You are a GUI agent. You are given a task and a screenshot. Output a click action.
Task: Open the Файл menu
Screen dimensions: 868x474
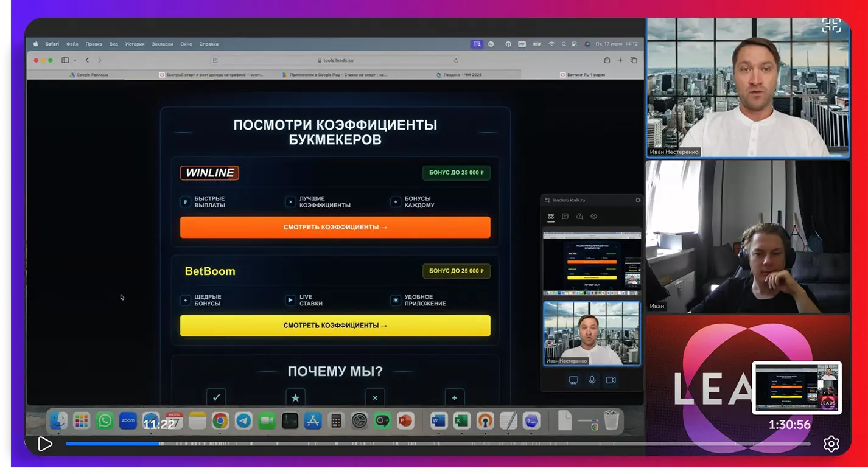click(72, 44)
